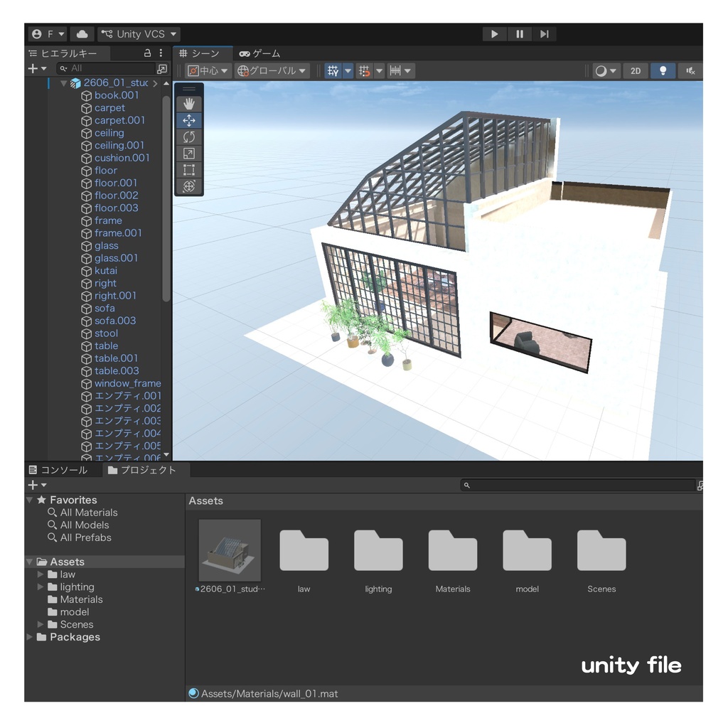Select the Scale tool
728x728 pixels.
tap(188, 154)
